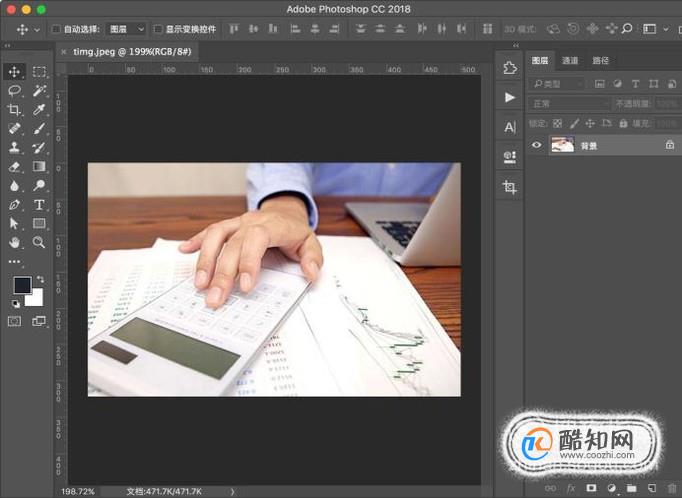Click the foreground color swatch
Image resolution: width=682 pixels, height=498 pixels.
pos(22,285)
